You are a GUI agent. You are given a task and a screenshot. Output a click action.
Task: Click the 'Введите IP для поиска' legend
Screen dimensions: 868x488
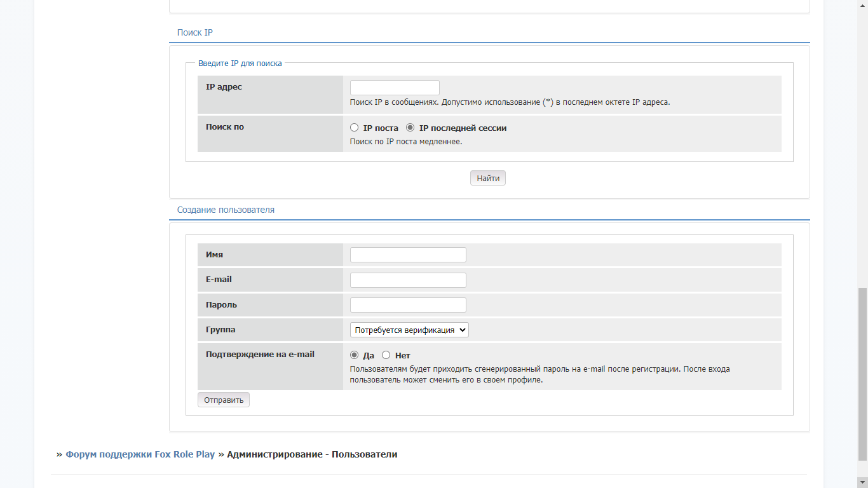click(240, 64)
